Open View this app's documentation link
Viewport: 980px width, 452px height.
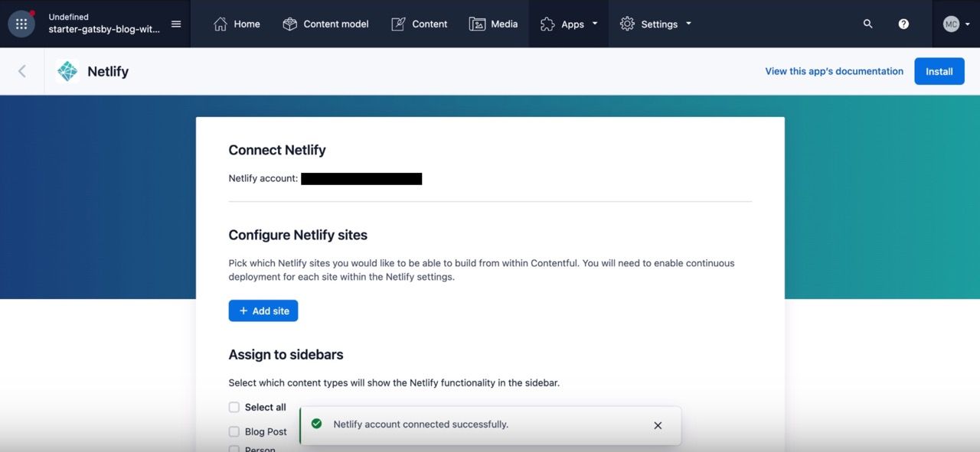835,71
